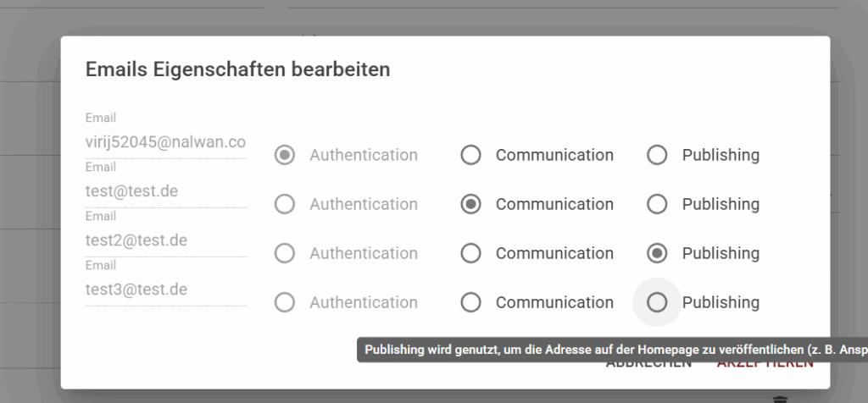Confirm changes with the red AKZEPTIEREN button

click(765, 364)
